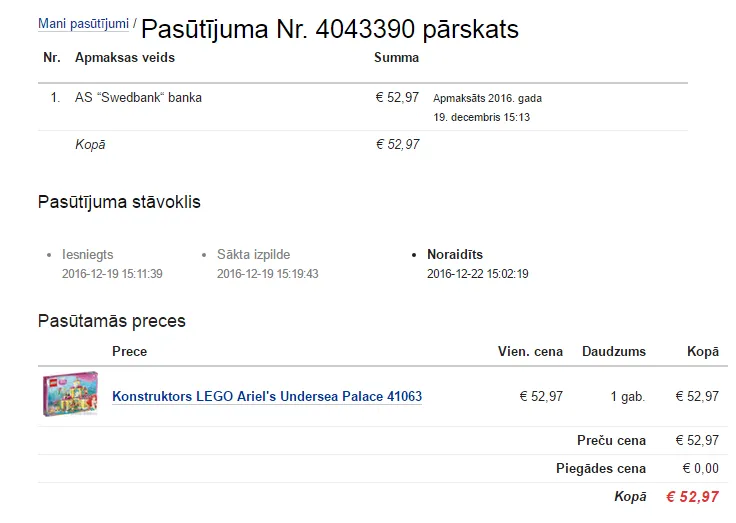
Task: Click the Pasūtījuma stāvoklis section heading
Action: click(119, 202)
